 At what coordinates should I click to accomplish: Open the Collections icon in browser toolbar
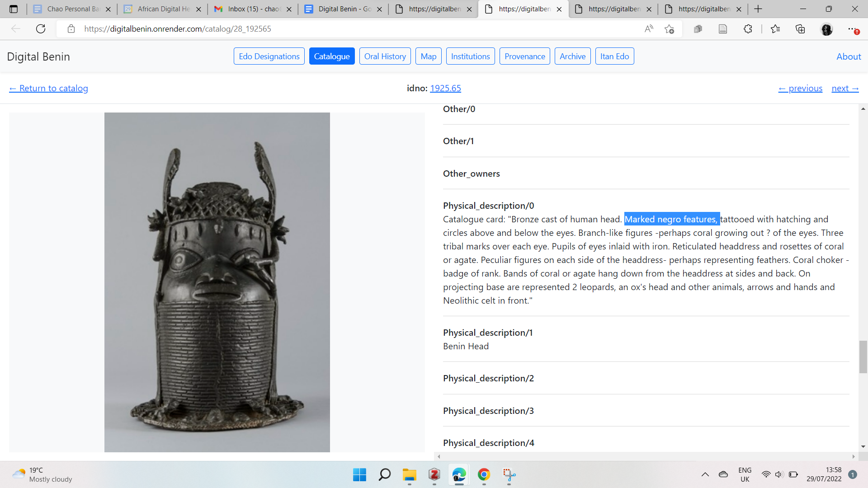point(800,29)
